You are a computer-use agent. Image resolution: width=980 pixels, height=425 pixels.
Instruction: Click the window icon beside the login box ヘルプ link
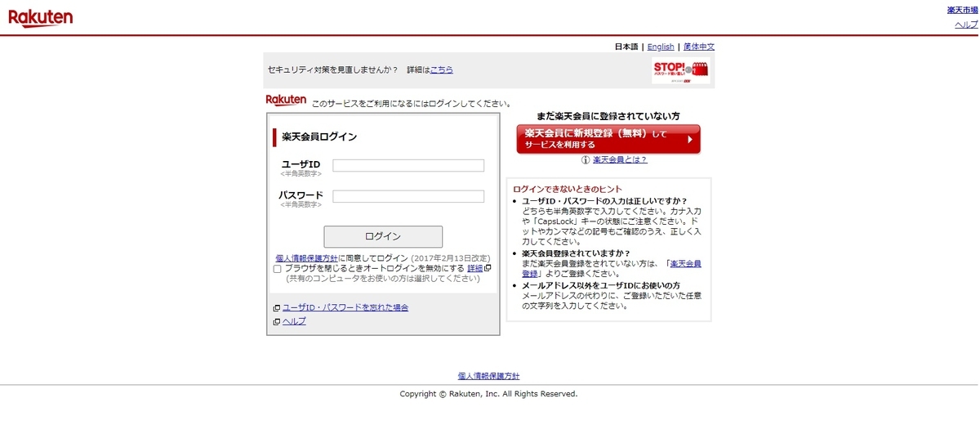(x=277, y=322)
